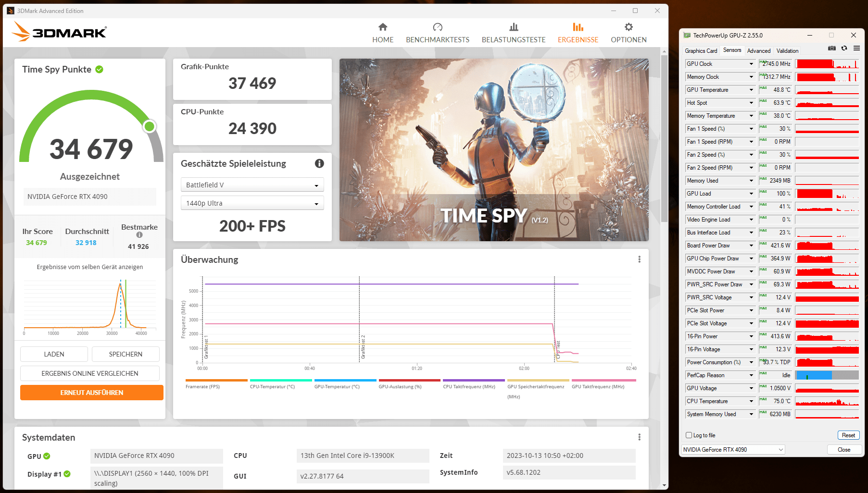Switch to Advanced tab in GPU-Z
Screen dimensions: 868x493
point(758,51)
